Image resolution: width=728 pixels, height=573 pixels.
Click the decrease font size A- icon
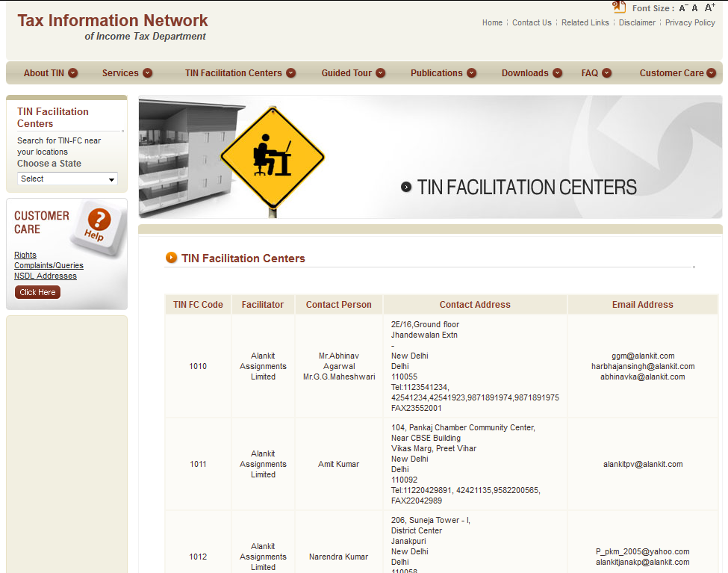pos(682,8)
